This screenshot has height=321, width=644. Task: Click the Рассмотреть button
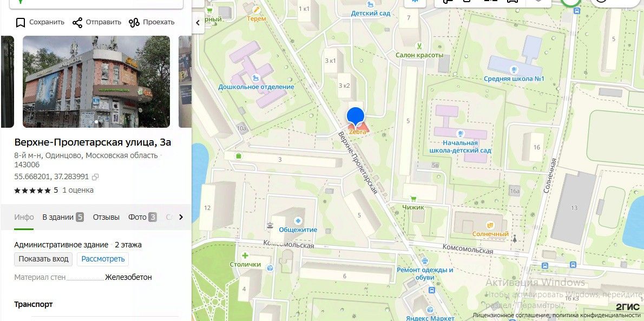103,259
